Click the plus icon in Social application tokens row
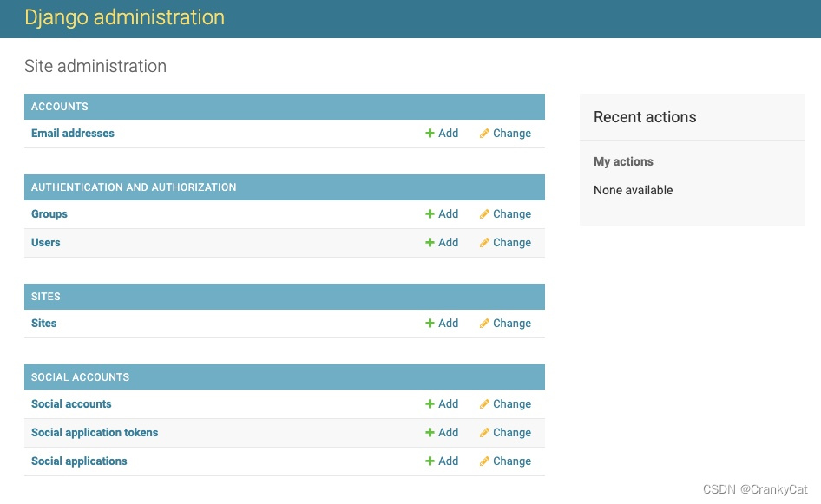 [430, 433]
